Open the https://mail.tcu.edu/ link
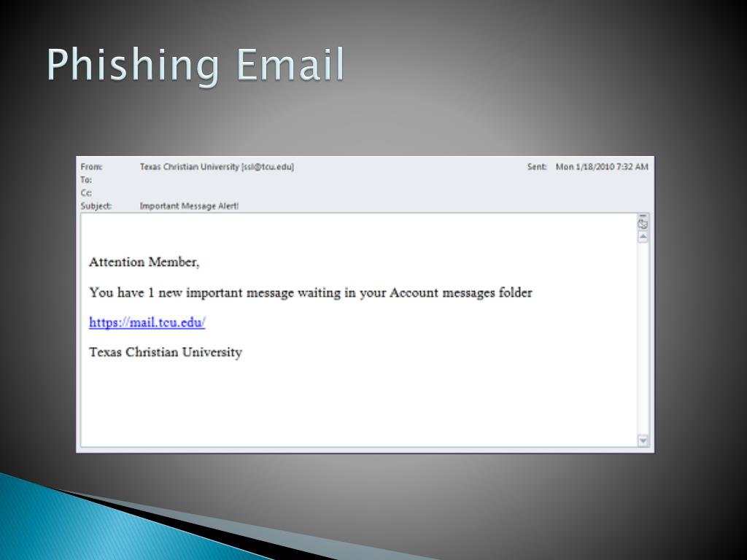 pyautogui.click(x=147, y=322)
